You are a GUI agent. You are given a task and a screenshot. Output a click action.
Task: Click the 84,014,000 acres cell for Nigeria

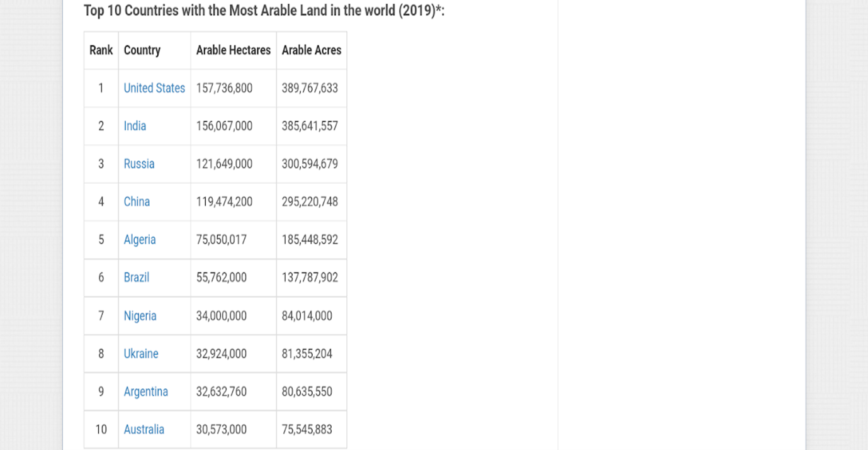click(x=307, y=316)
